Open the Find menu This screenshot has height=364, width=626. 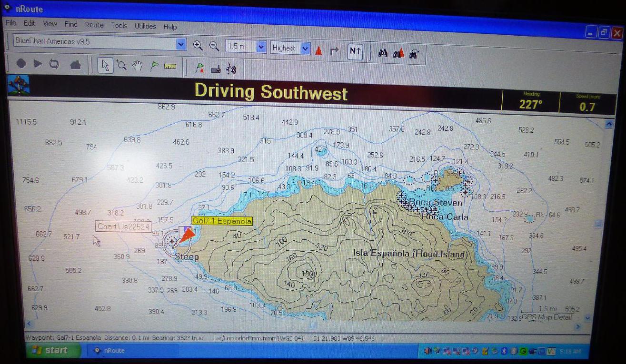pos(71,24)
